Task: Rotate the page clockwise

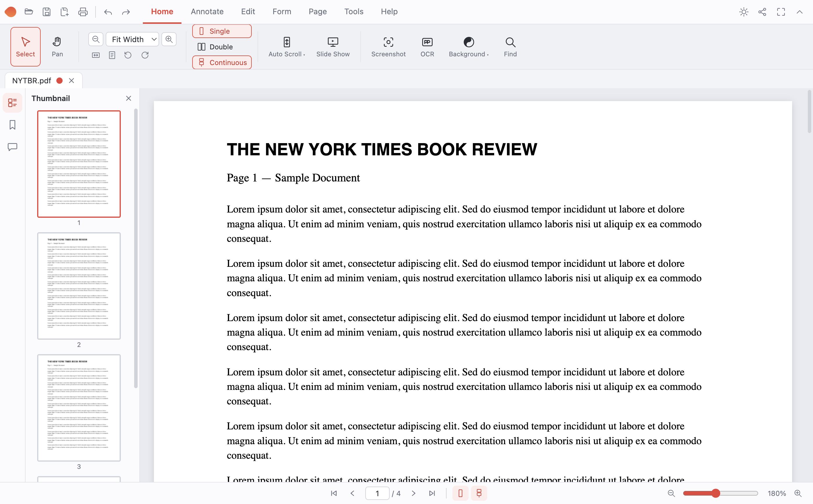Action: [145, 55]
